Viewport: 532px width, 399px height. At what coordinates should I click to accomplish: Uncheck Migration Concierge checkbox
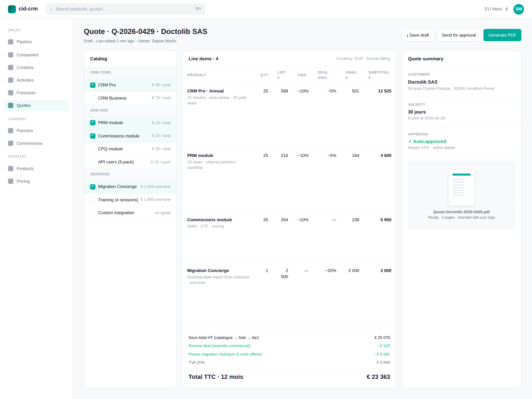(93, 187)
